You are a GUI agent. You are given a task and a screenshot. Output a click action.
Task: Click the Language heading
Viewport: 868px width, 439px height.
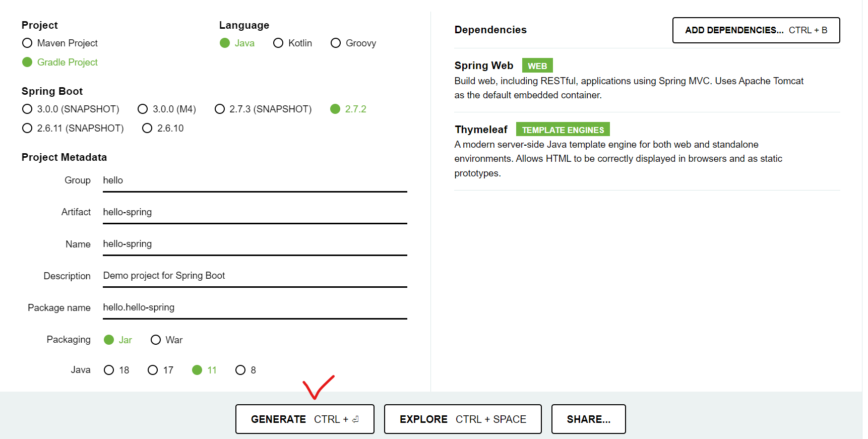pos(244,25)
